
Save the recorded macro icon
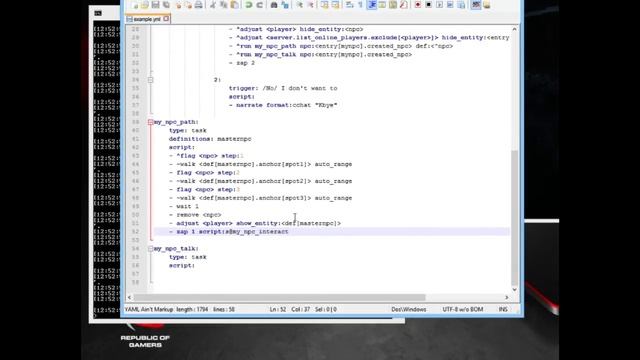(461, 5)
